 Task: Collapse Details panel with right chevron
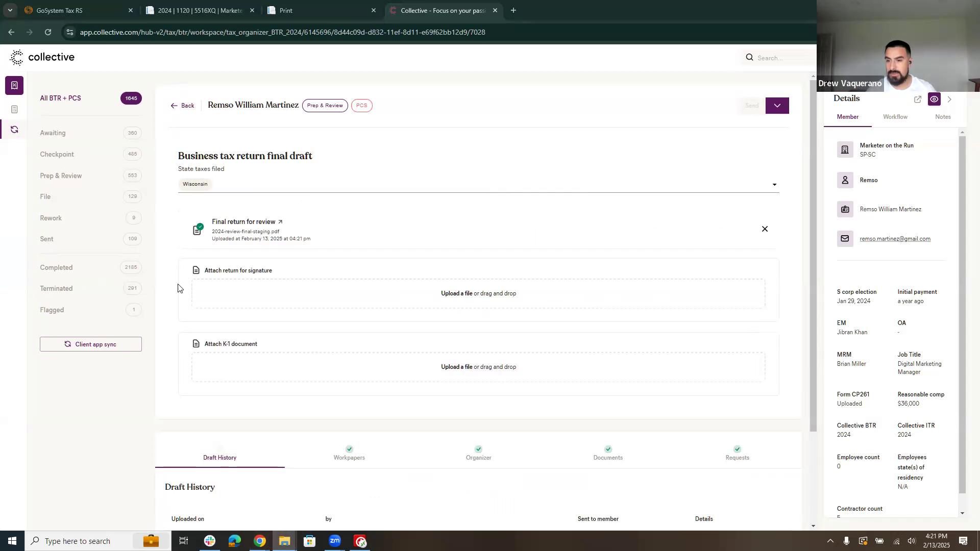point(949,99)
